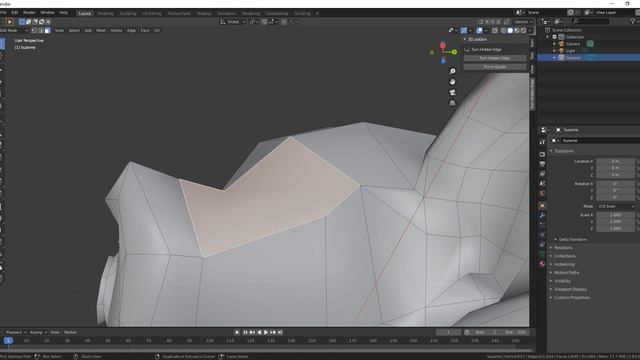The width and height of the screenshot is (640, 360).
Task: Expand the Viewport Display panel
Action: 569,289
